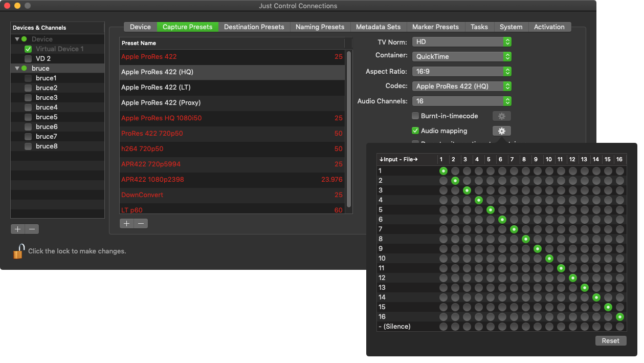
Task: Click the Devices & Channels header
Action: coord(58,28)
